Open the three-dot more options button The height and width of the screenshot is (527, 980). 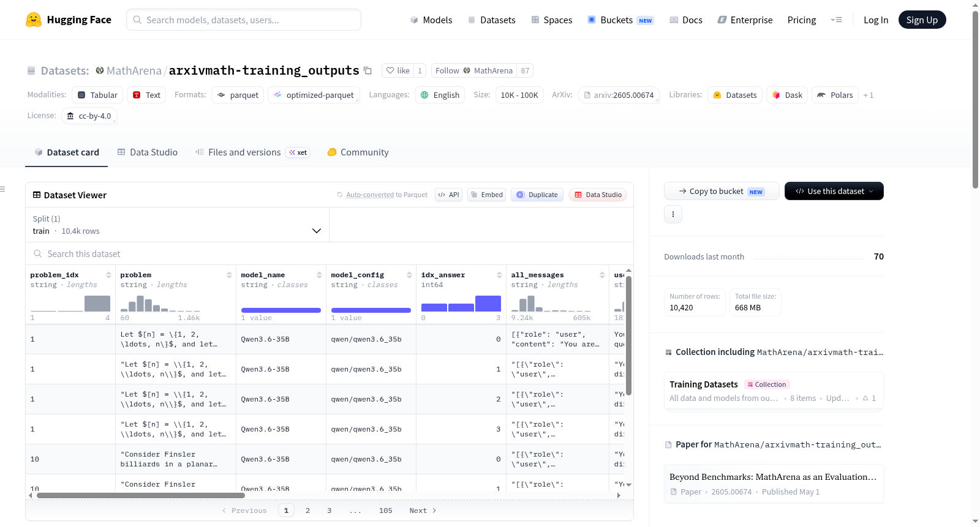pyautogui.click(x=673, y=214)
